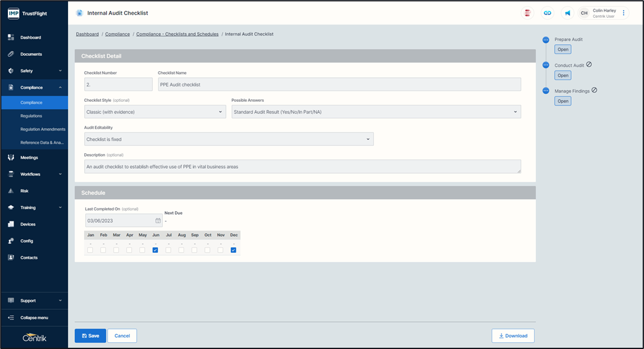Click the Devices sidebar icon
Viewport: 644px width, 349px height.
click(11, 224)
